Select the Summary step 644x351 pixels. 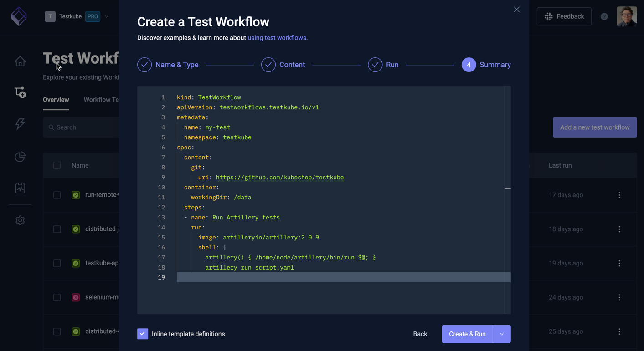(486, 65)
